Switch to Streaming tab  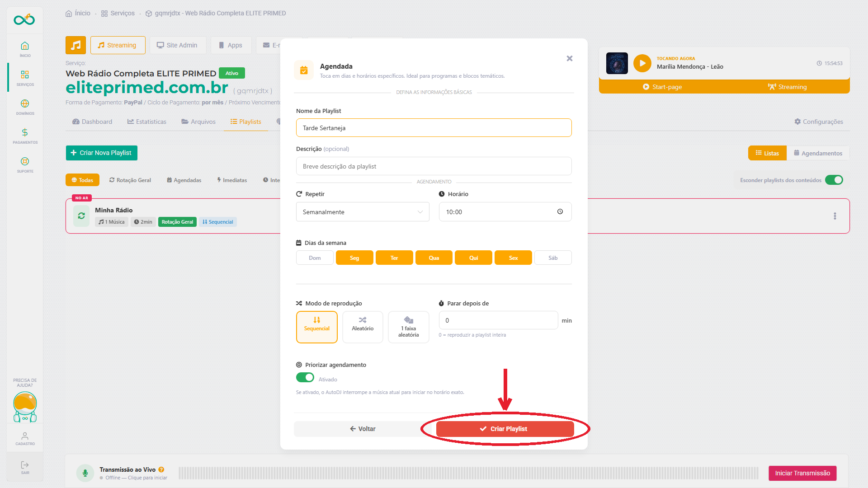point(118,45)
